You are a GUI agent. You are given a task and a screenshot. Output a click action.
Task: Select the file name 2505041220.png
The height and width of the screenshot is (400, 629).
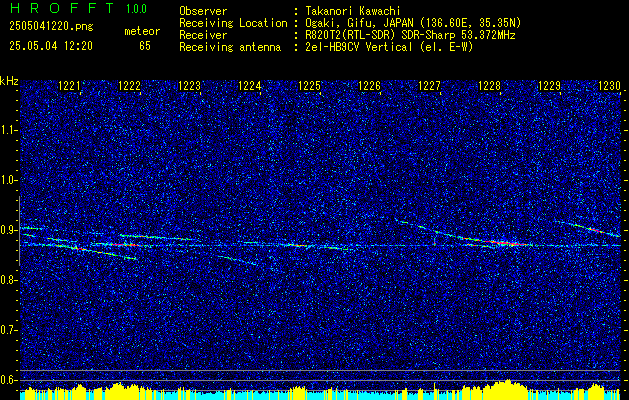(51, 27)
